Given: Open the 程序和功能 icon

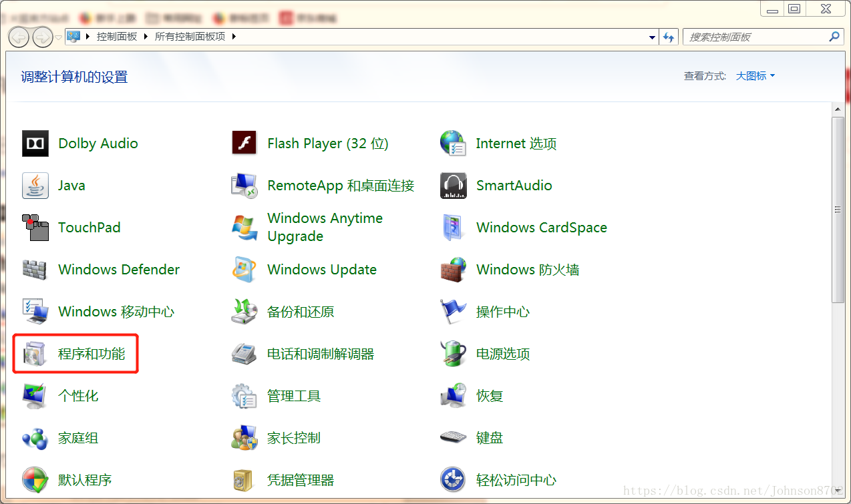Looking at the screenshot, I should pyautogui.click(x=35, y=354).
